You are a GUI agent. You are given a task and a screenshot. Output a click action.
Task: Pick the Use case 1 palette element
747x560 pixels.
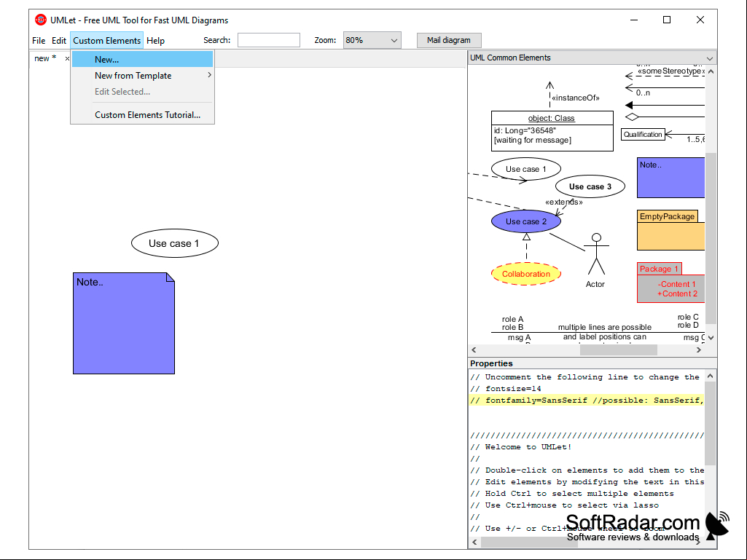[x=526, y=169]
